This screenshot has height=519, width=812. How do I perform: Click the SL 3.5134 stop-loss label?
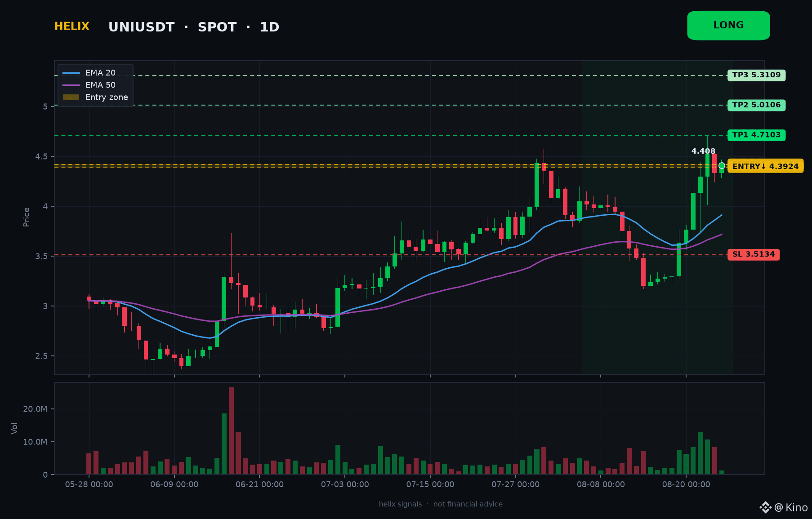(x=754, y=254)
